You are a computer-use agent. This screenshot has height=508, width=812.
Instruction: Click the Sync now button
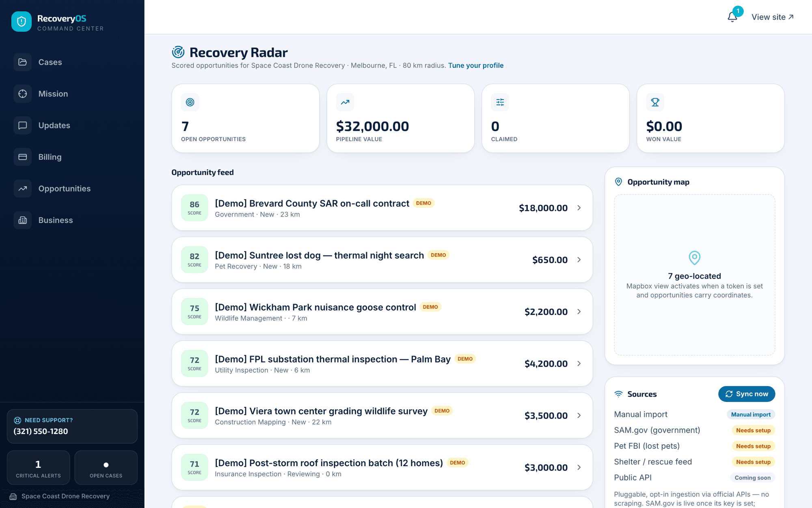coord(747,394)
